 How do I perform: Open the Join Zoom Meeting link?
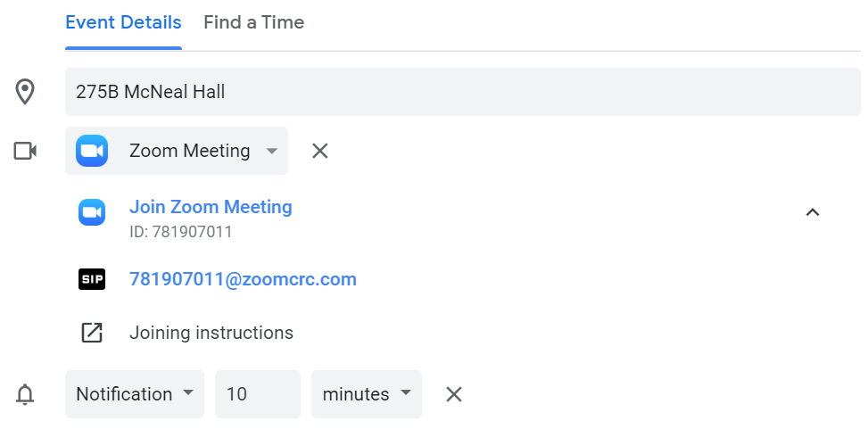(211, 207)
